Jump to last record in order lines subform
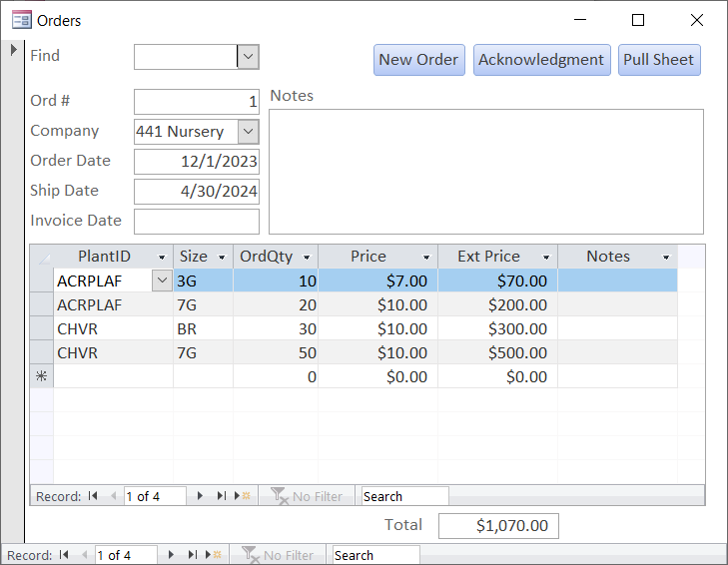This screenshot has width=728, height=565. pos(221,496)
